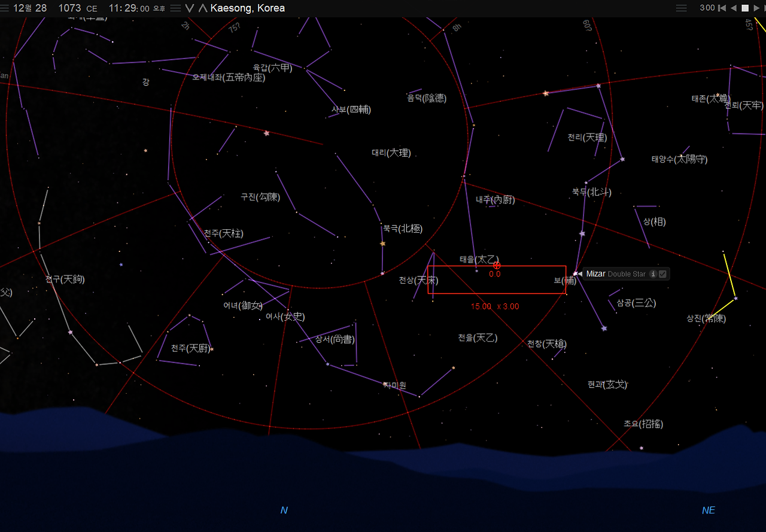Select the 태을(太乙) label
Screen dimensions: 766x532
[x=479, y=260]
